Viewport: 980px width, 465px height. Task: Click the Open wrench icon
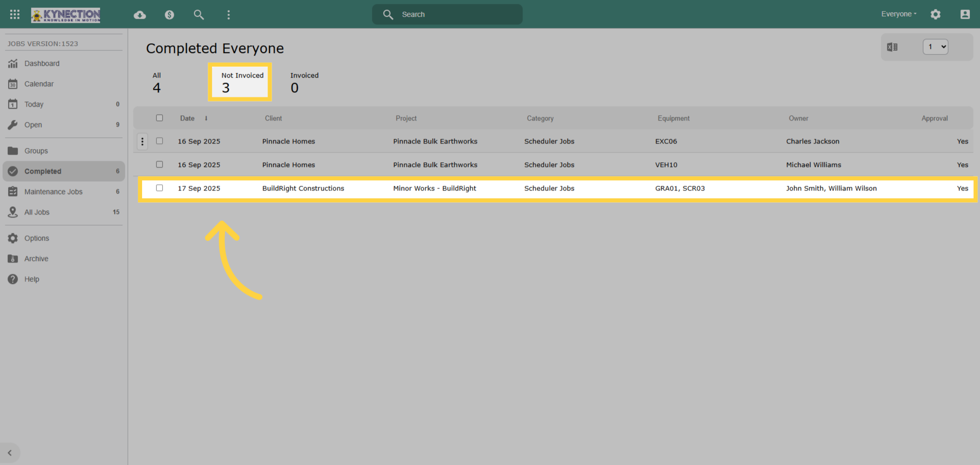pyautogui.click(x=13, y=125)
